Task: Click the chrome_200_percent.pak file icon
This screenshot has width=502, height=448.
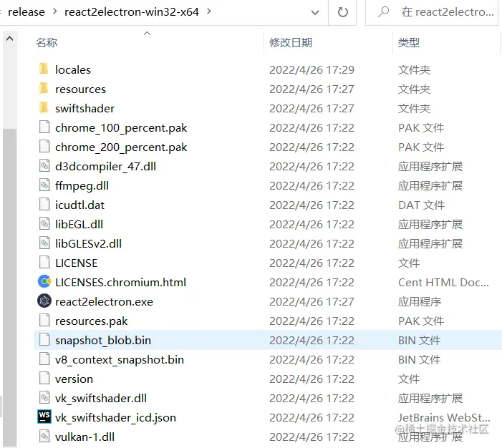Action: [x=44, y=146]
